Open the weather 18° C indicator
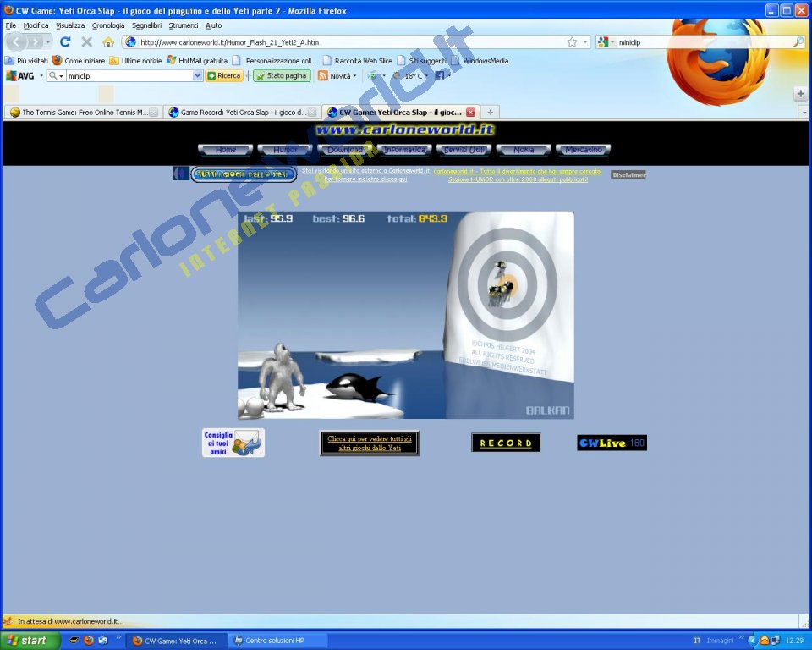Screen dimensions: 812x650 pos(409,75)
